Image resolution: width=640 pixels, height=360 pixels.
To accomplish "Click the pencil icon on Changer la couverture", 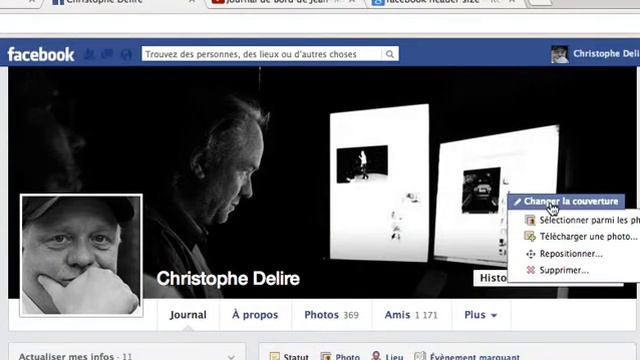I will coord(518,202).
